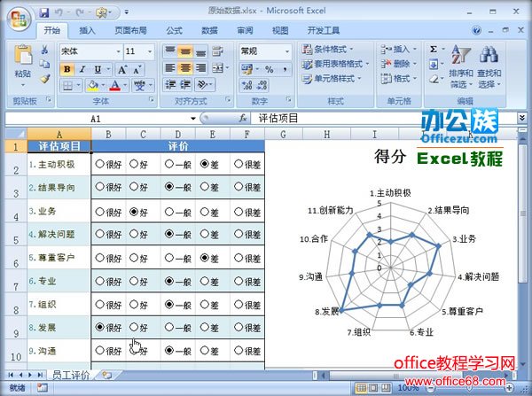Select 差 radio for 9.沟通

pyautogui.click(x=204, y=350)
